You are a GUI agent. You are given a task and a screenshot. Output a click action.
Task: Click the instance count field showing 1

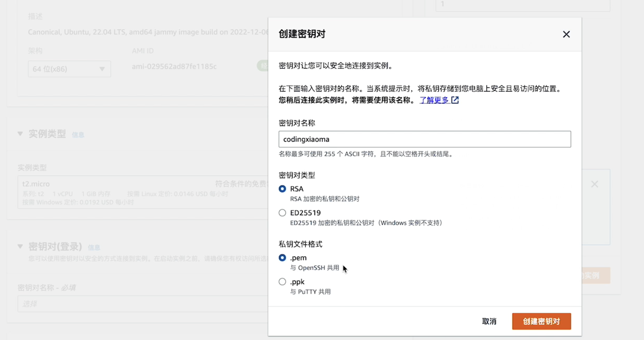click(x=522, y=5)
